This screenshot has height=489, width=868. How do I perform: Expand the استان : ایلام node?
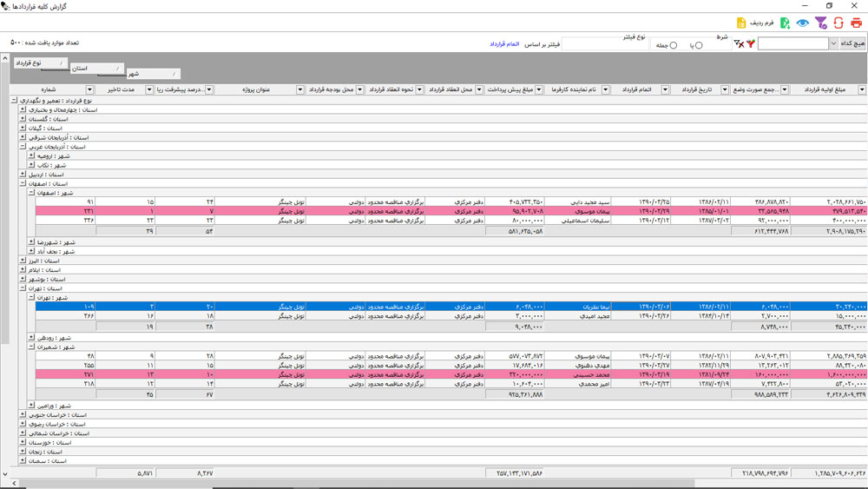click(x=23, y=270)
